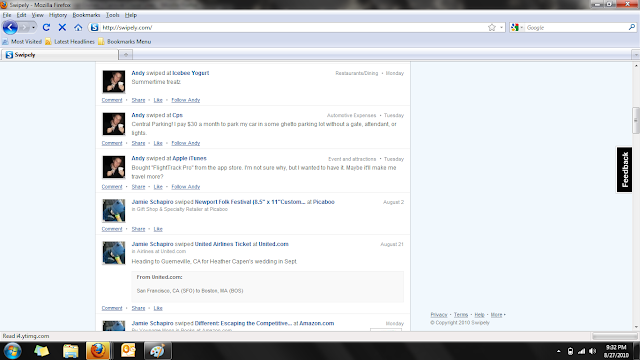Viewport: 640px width, 360px height.
Task: Follow Andy from the Apple iTunes post
Action: pos(186,187)
